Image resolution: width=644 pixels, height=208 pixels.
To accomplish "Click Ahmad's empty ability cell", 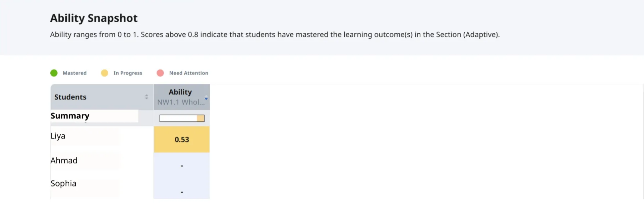I will tap(182, 165).
